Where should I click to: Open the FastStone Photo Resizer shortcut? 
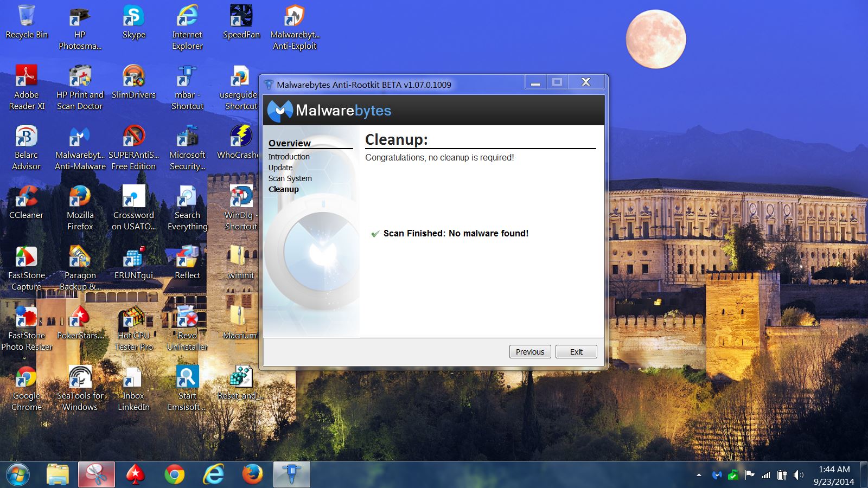coord(27,329)
